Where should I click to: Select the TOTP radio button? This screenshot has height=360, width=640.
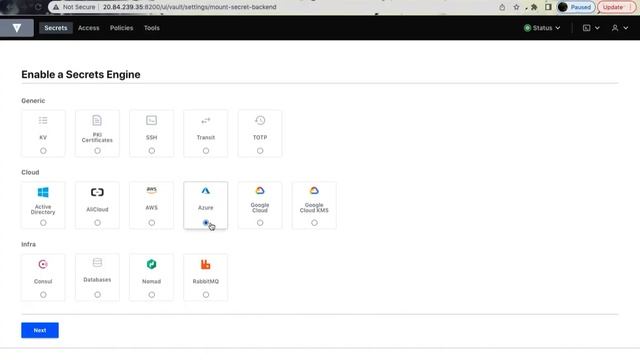point(260,151)
